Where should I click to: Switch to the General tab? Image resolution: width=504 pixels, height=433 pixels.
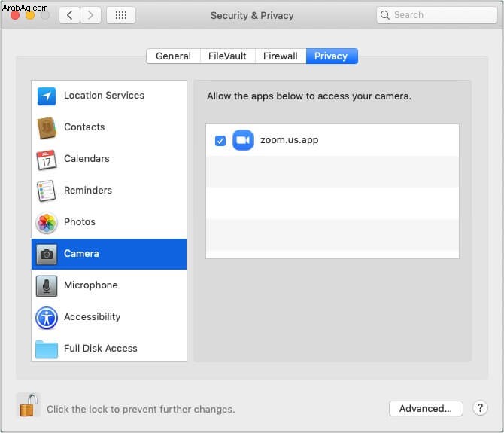(x=173, y=56)
